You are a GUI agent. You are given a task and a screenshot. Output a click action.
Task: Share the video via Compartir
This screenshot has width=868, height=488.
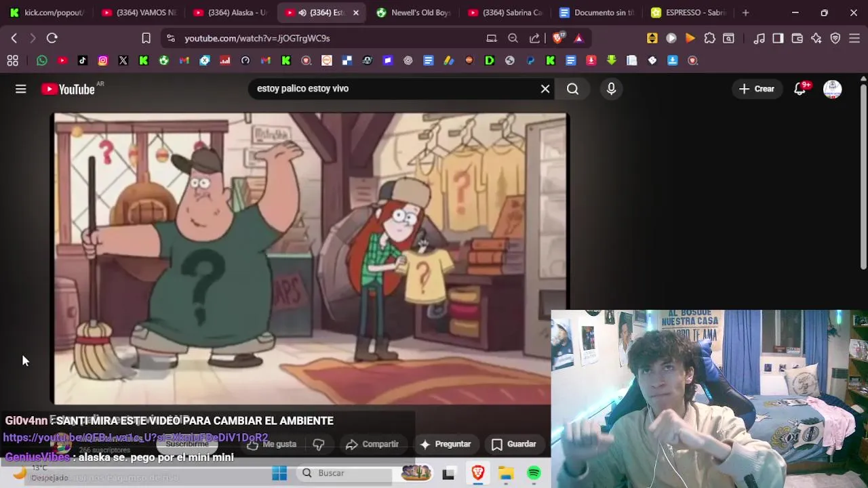pos(372,444)
